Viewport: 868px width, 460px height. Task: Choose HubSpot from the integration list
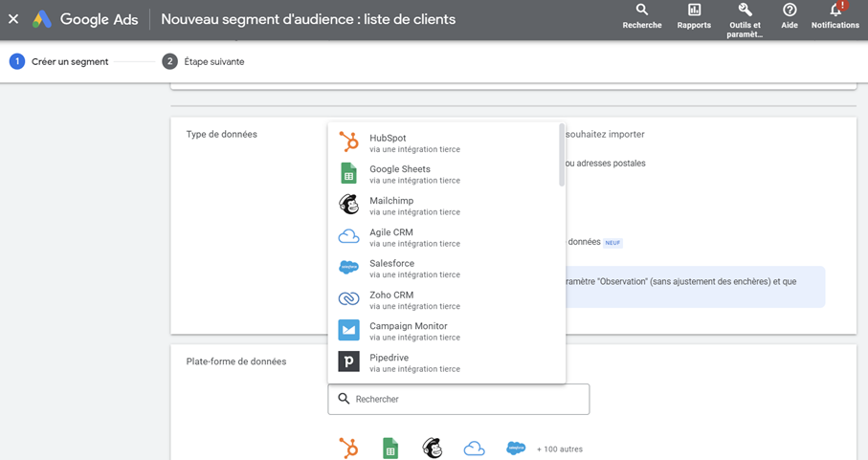click(x=447, y=142)
